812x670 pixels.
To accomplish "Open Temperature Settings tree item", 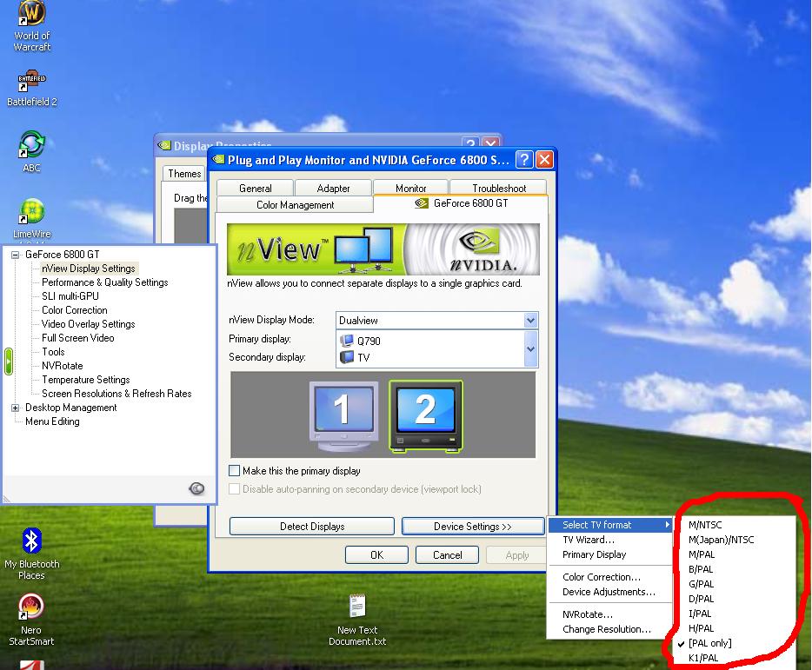I will pyautogui.click(x=86, y=380).
